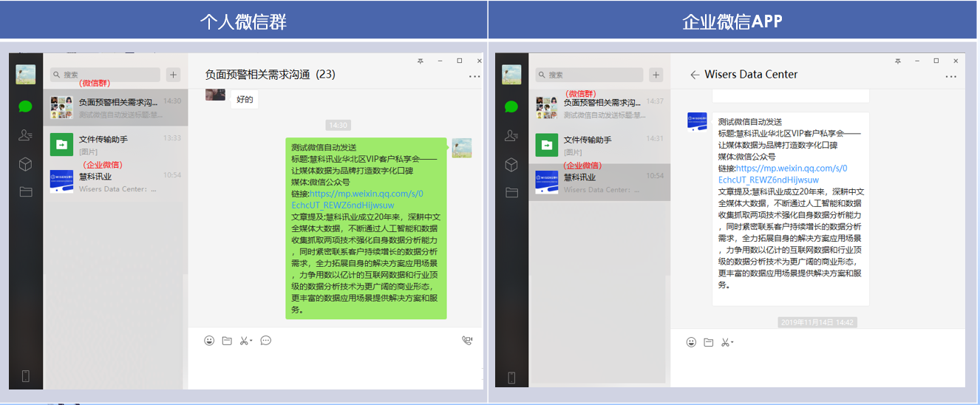Open Favorites cube icon in left WeChat sidebar
Image resolution: width=980 pixels, height=405 pixels.
26,164
